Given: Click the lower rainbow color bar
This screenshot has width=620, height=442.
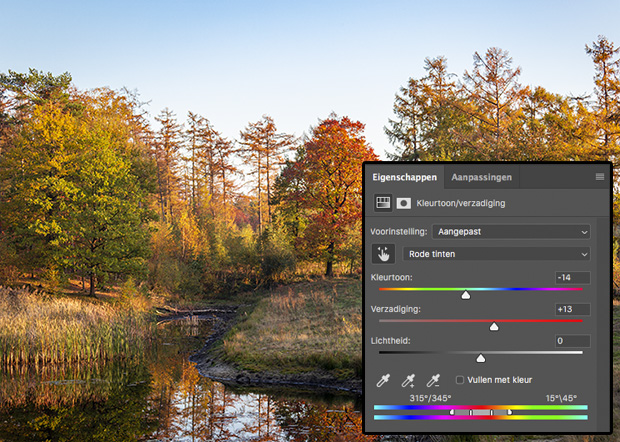Looking at the screenshot, I should point(480,417).
